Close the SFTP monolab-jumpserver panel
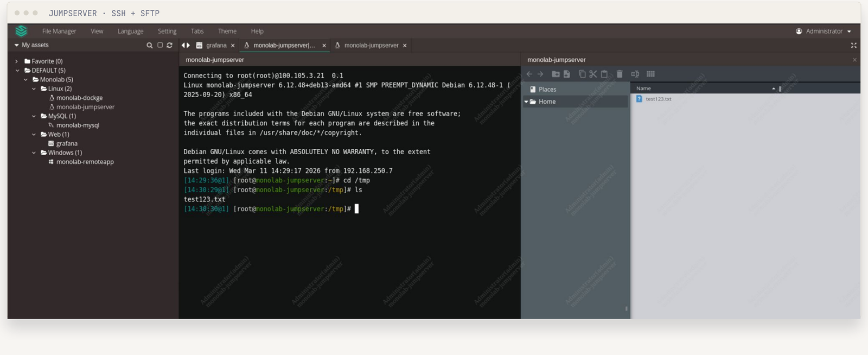Image resolution: width=868 pixels, height=355 pixels. click(x=854, y=60)
